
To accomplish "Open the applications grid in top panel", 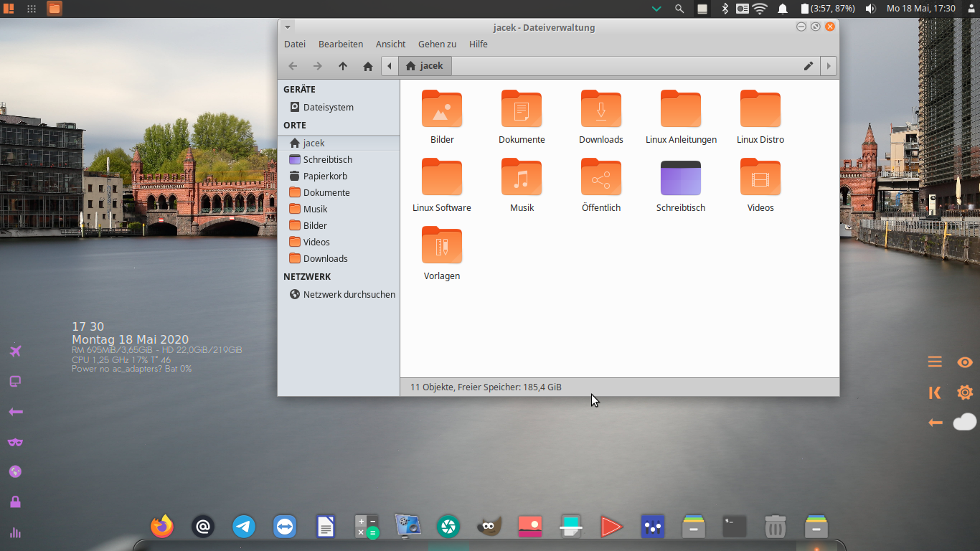I will pyautogui.click(x=32, y=9).
